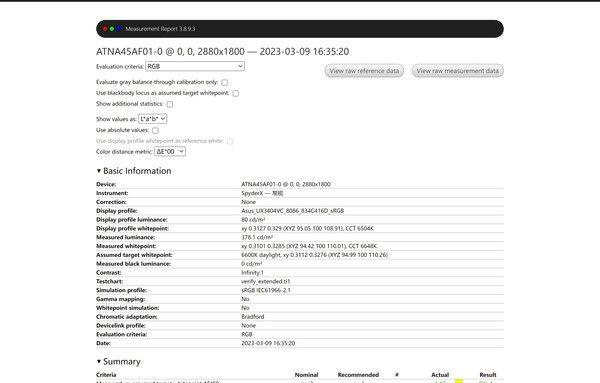Open Show values as L*a*b* dropdown
The height and width of the screenshot is (383, 600).
click(x=152, y=119)
